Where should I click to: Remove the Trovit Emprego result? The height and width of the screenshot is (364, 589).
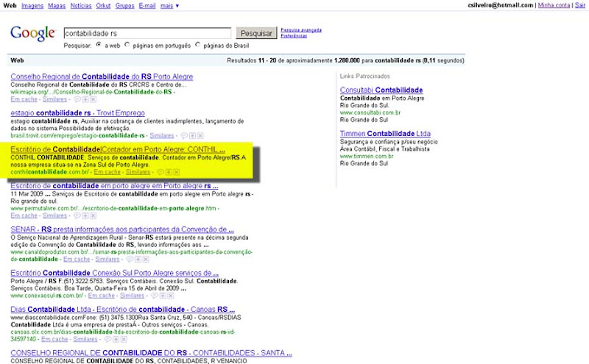pos(200,135)
